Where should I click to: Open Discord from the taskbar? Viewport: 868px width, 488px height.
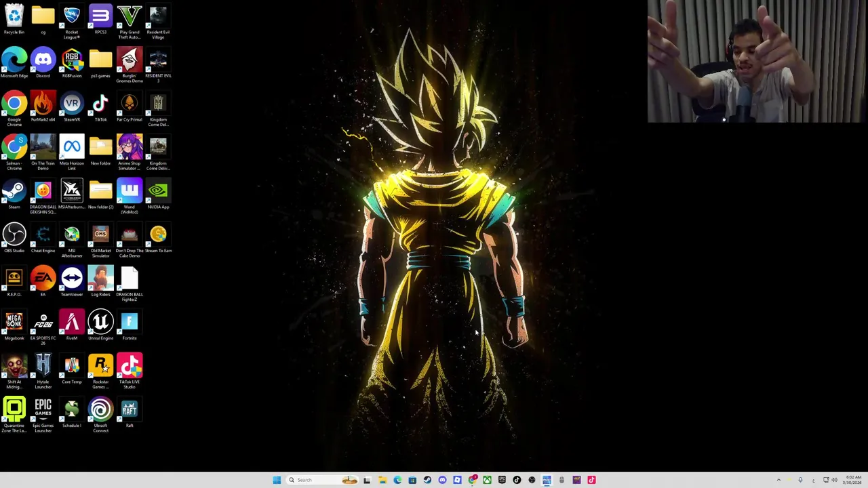pos(442,480)
